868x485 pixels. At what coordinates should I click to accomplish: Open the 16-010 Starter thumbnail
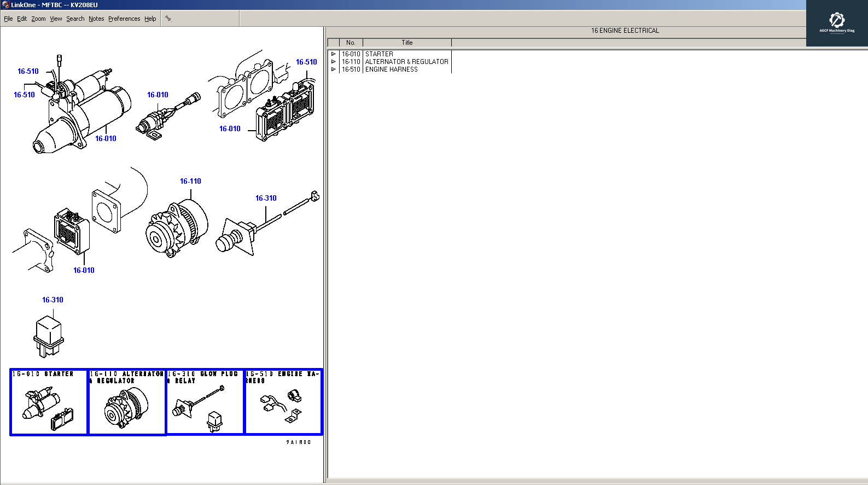[x=49, y=402]
